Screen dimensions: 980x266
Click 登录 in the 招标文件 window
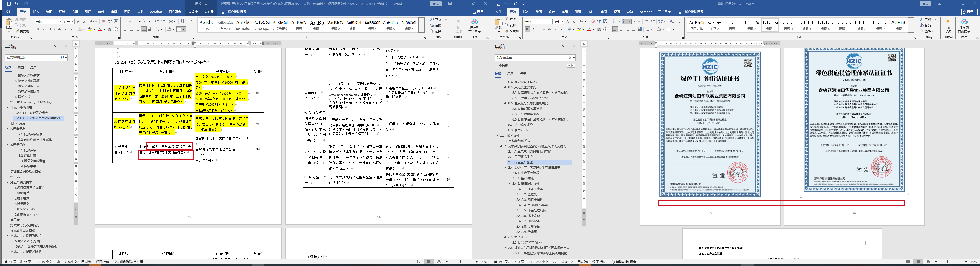[436, 4]
